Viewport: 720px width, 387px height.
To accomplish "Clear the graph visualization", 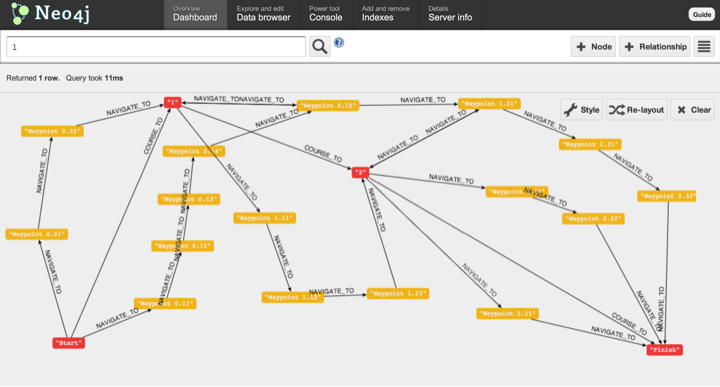I will point(693,110).
